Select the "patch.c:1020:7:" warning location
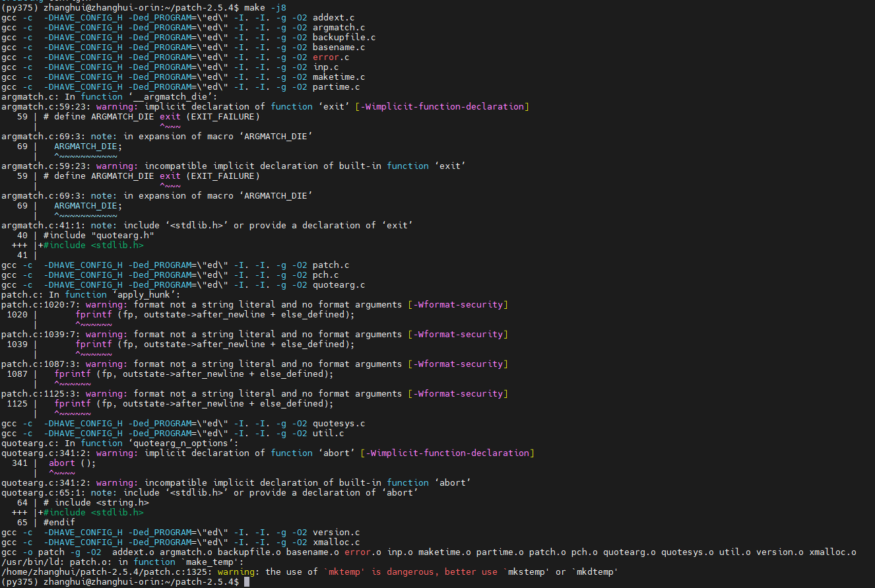875x588 pixels. click(x=41, y=304)
